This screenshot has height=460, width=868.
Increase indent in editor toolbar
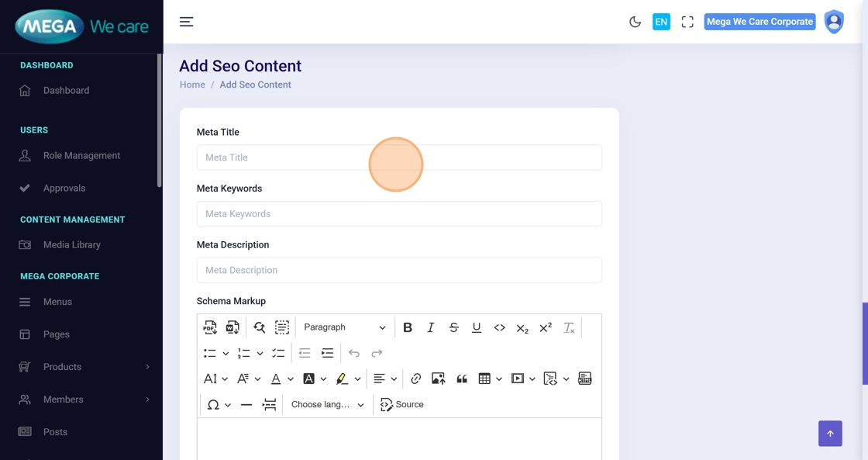tap(327, 353)
